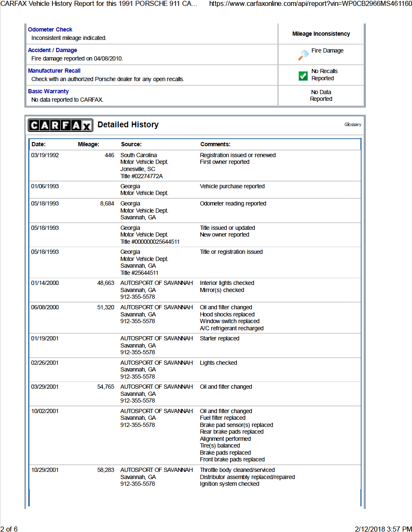Click 'Brake pad sensor(s) replaced' comment

pos(236,425)
